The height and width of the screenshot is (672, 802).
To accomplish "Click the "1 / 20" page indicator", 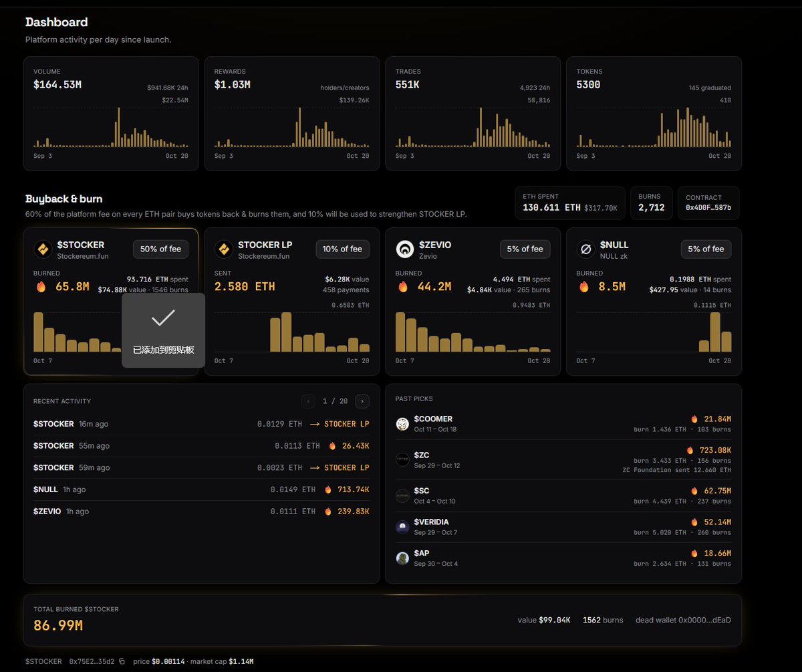I will [x=335, y=401].
